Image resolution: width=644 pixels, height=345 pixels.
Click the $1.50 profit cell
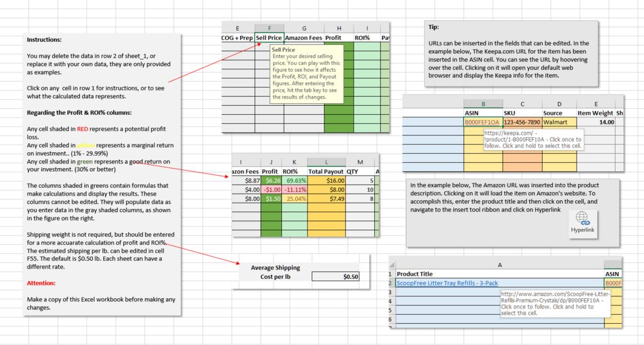[271, 199]
